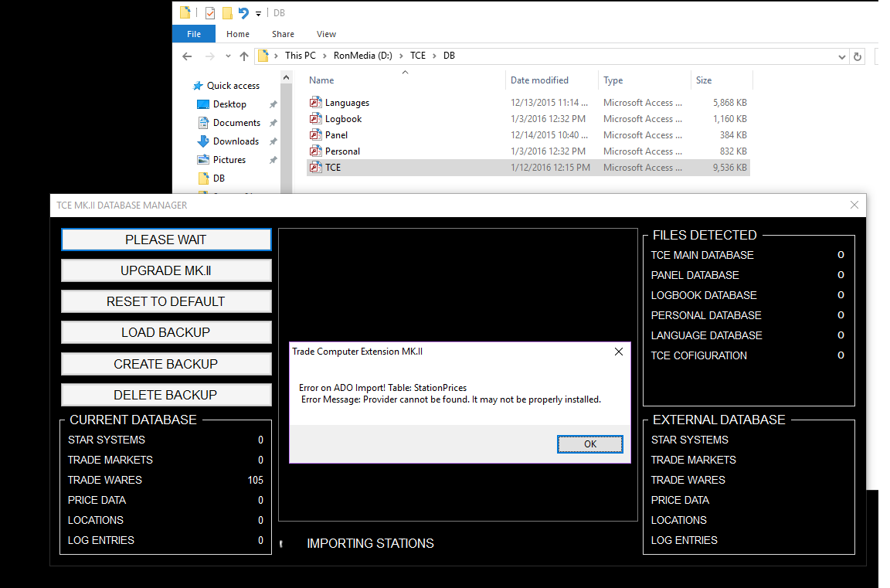This screenshot has height=588, width=890.
Task: Go forward in Explorer navigation
Action: (x=209, y=56)
